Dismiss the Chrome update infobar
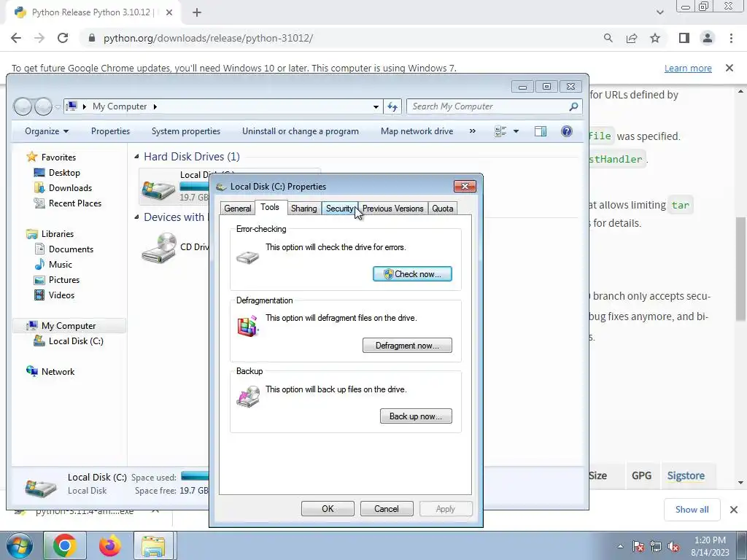Image resolution: width=747 pixels, height=560 pixels. (x=729, y=68)
